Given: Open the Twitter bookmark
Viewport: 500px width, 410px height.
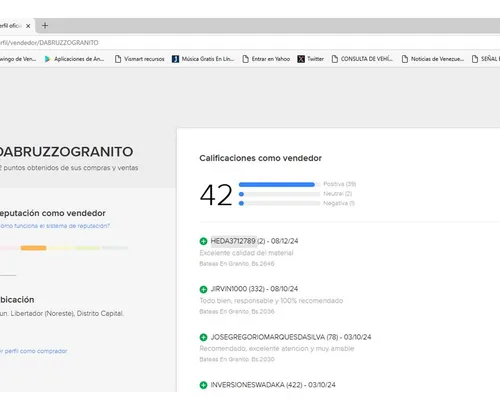Looking at the screenshot, I should coord(311,59).
